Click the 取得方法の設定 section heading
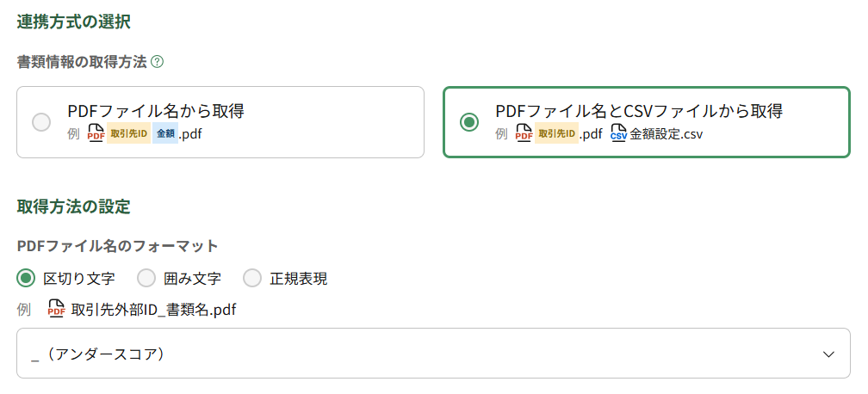The width and height of the screenshot is (868, 394). click(x=74, y=206)
